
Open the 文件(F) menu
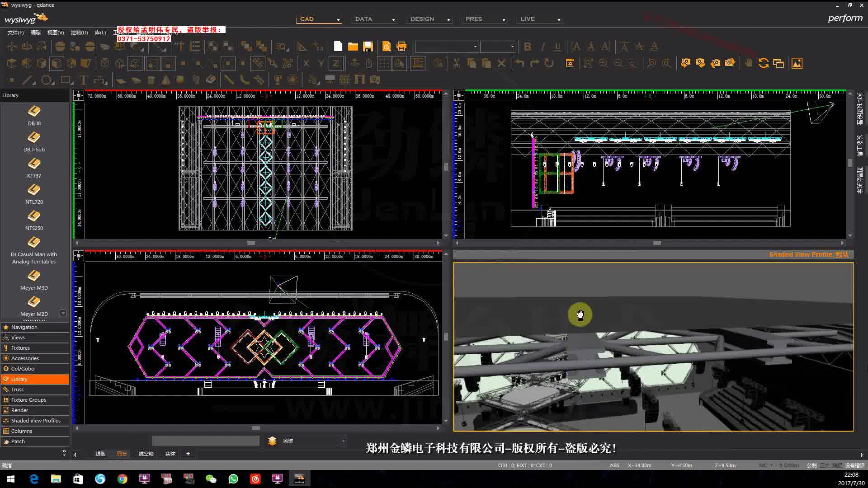click(15, 33)
